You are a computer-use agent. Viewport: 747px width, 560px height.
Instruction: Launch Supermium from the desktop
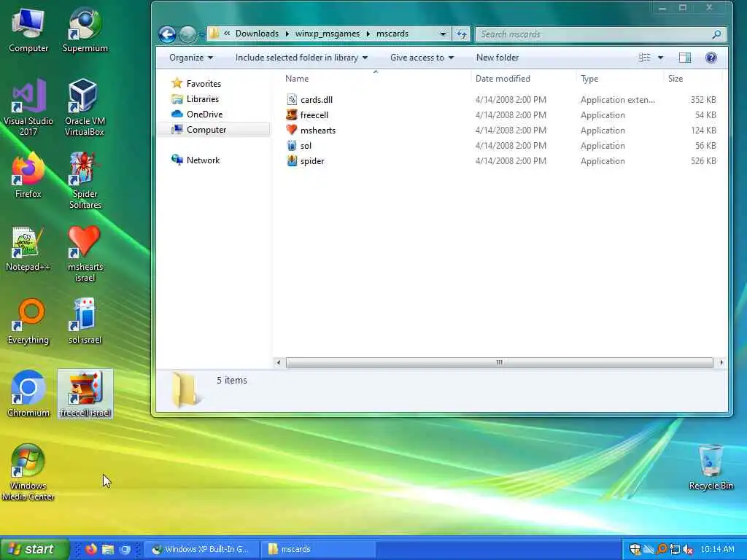[85, 31]
